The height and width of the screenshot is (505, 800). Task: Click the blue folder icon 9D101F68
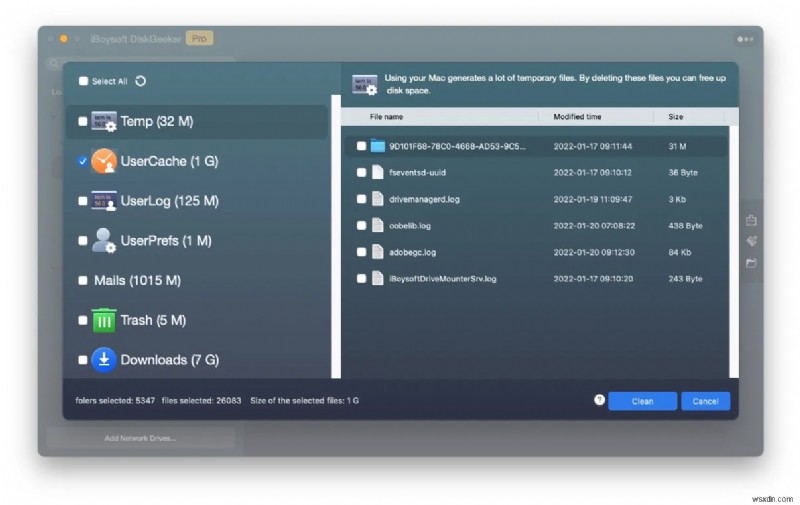[378, 146]
